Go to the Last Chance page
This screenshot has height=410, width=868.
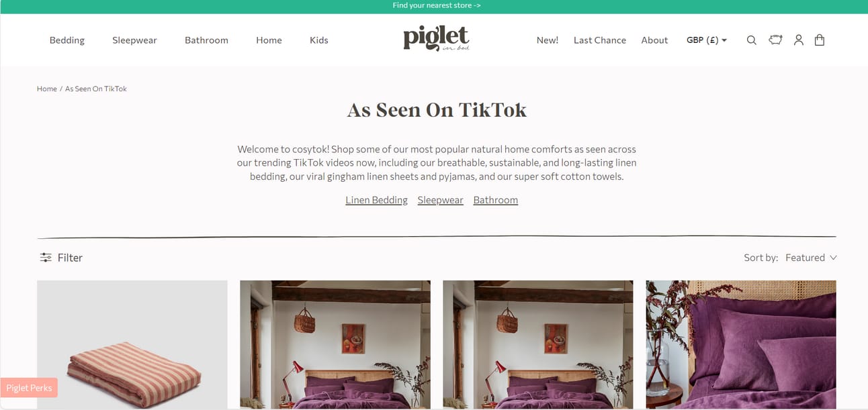pos(600,40)
